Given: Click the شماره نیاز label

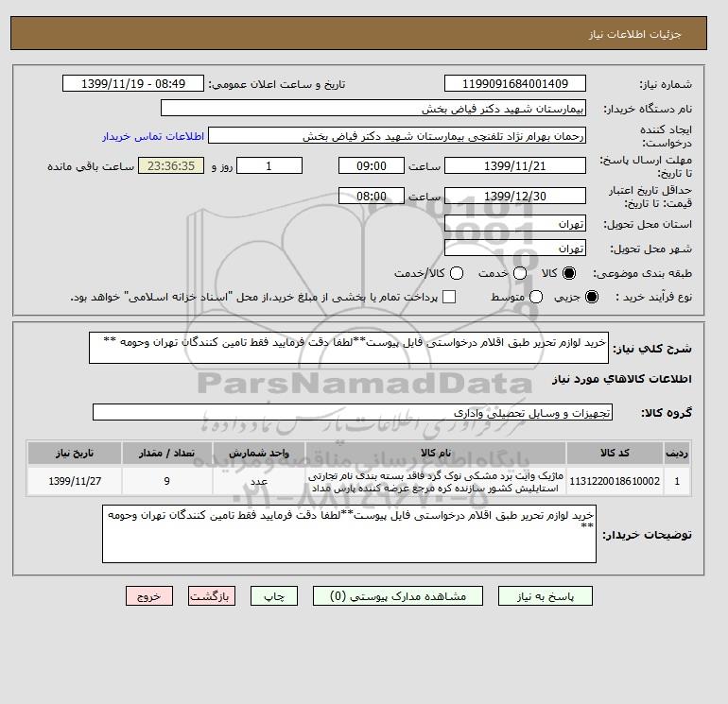Looking at the screenshot, I should click(666, 84).
